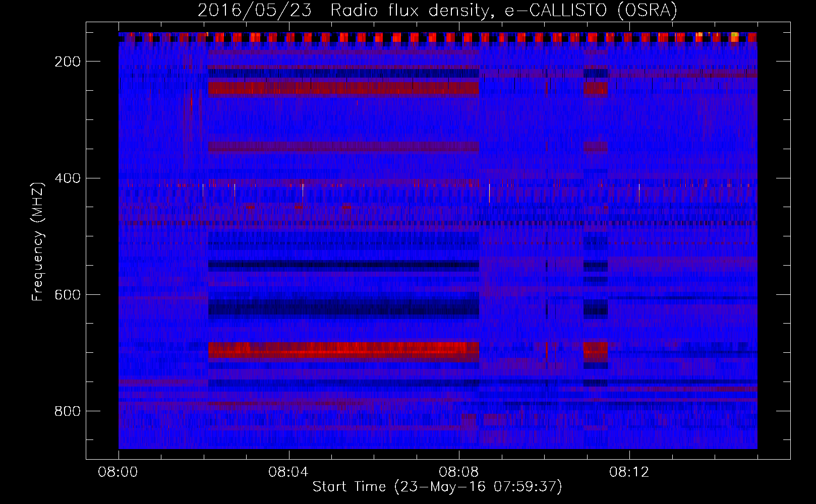Click the "600" frequency tick label
Image resolution: width=816 pixels, height=504 pixels.
tap(67, 295)
